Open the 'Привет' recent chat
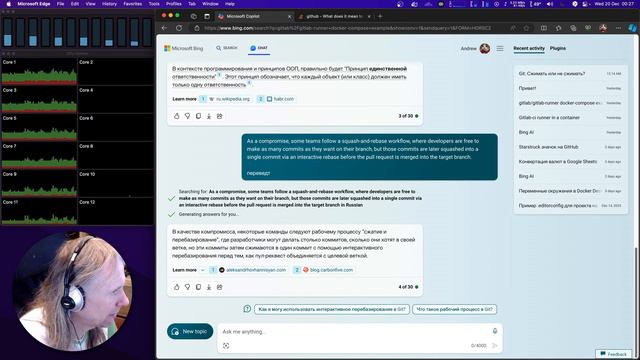This screenshot has width=640, height=360. tap(570, 89)
